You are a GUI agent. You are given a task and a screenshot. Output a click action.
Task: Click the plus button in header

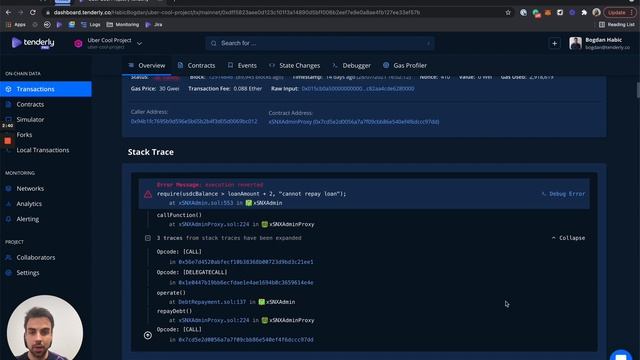pos(554,43)
